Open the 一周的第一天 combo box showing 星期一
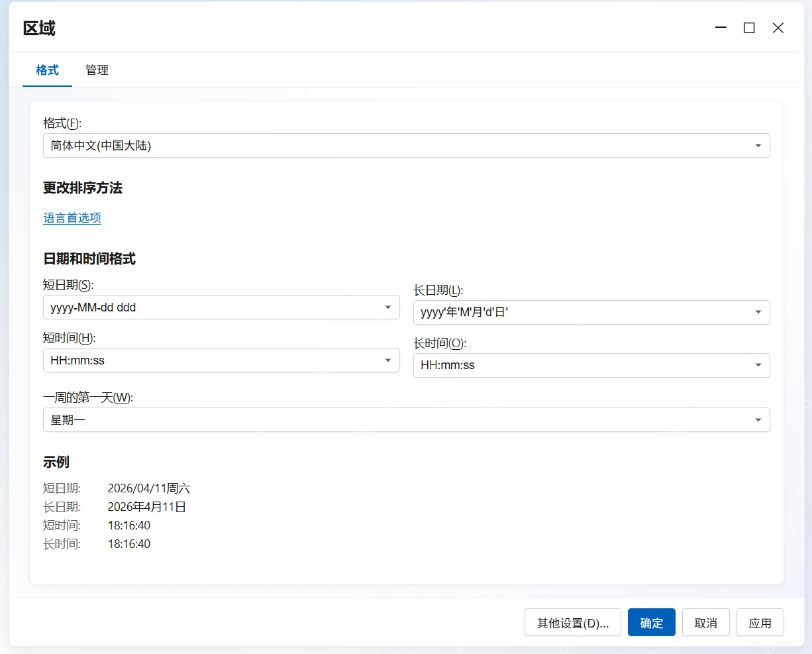This screenshot has height=654, width=812. 406,420
